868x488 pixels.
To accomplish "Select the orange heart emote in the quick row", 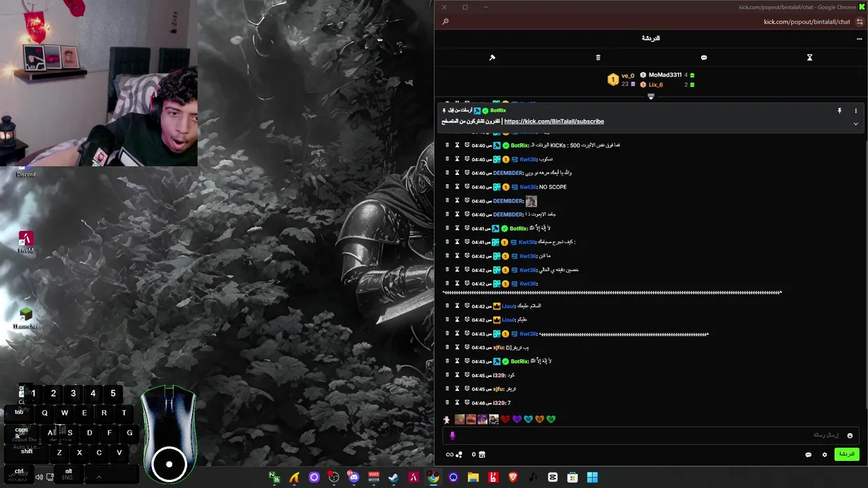I will (x=540, y=420).
